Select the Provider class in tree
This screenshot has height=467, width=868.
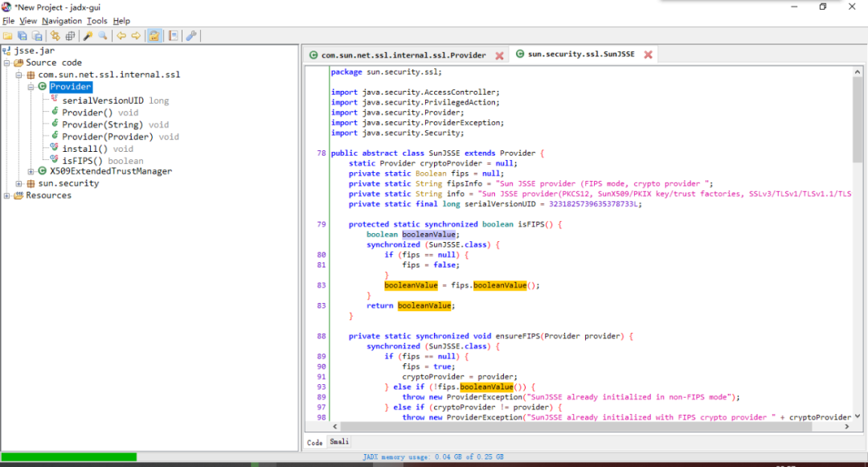[x=70, y=87]
